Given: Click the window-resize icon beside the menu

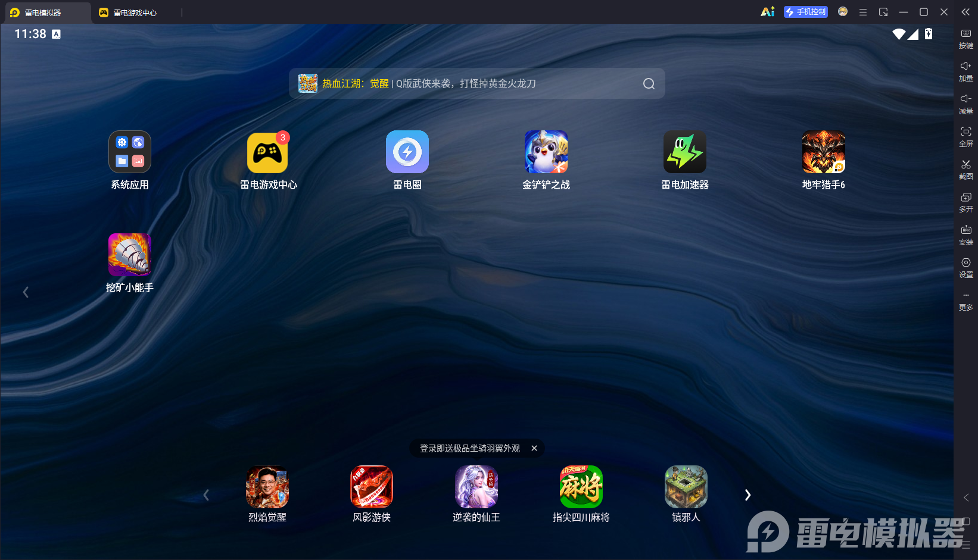Looking at the screenshot, I should click(x=883, y=12).
